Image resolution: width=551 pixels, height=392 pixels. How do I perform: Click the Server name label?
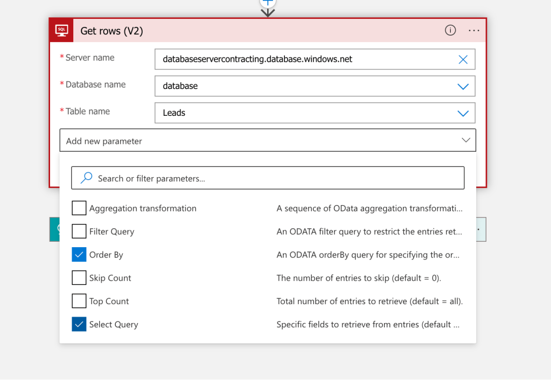click(90, 58)
